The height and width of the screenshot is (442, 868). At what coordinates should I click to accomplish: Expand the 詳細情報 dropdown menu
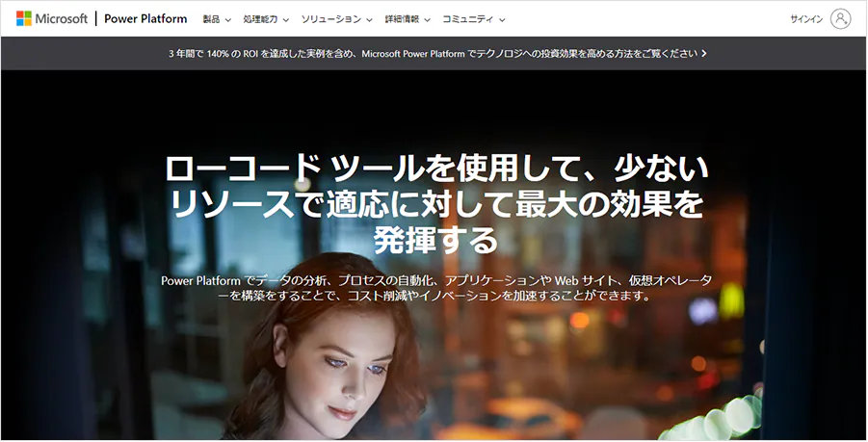click(408, 19)
